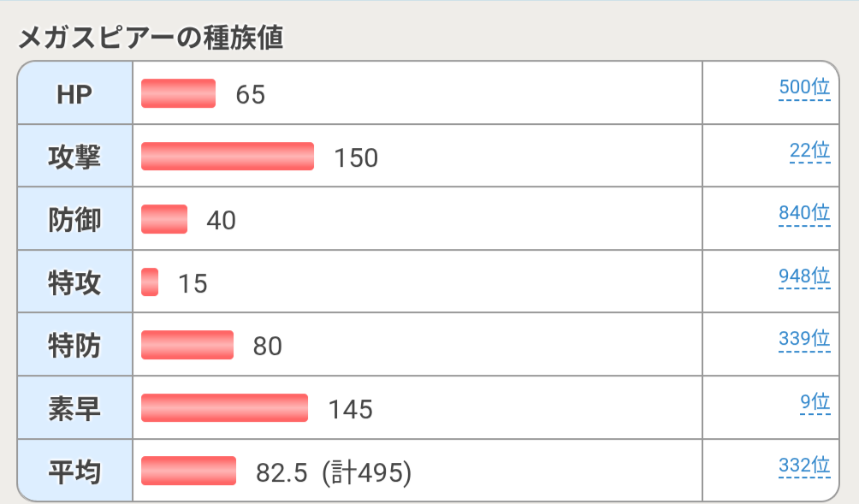This screenshot has height=504, width=859.
Task: Click the 素早 stat bar
Action: coord(224,408)
